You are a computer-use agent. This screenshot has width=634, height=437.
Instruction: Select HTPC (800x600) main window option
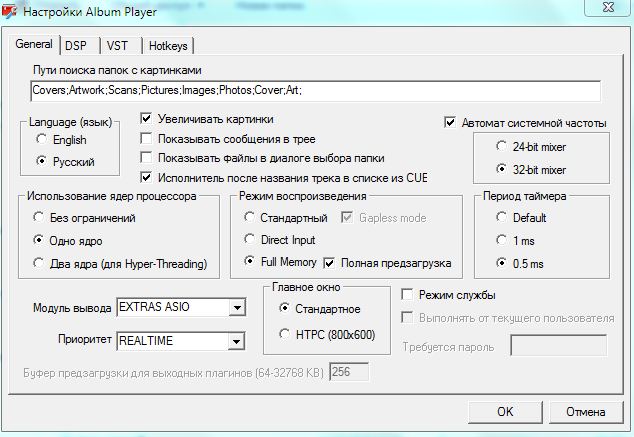point(285,334)
